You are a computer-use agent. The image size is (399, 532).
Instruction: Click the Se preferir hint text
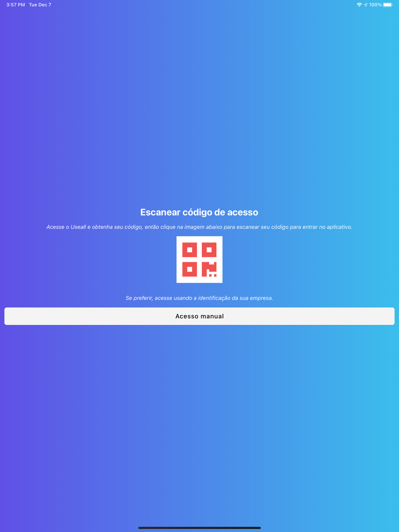point(199,298)
